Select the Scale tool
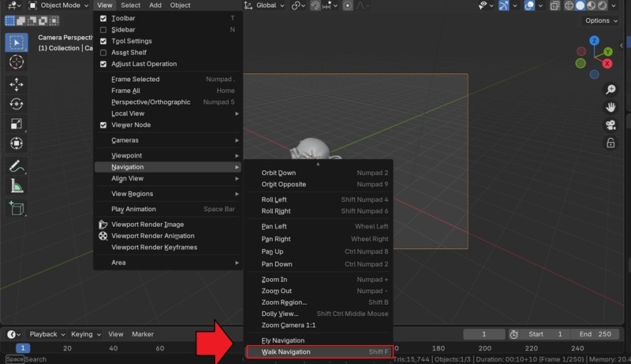 click(x=17, y=124)
